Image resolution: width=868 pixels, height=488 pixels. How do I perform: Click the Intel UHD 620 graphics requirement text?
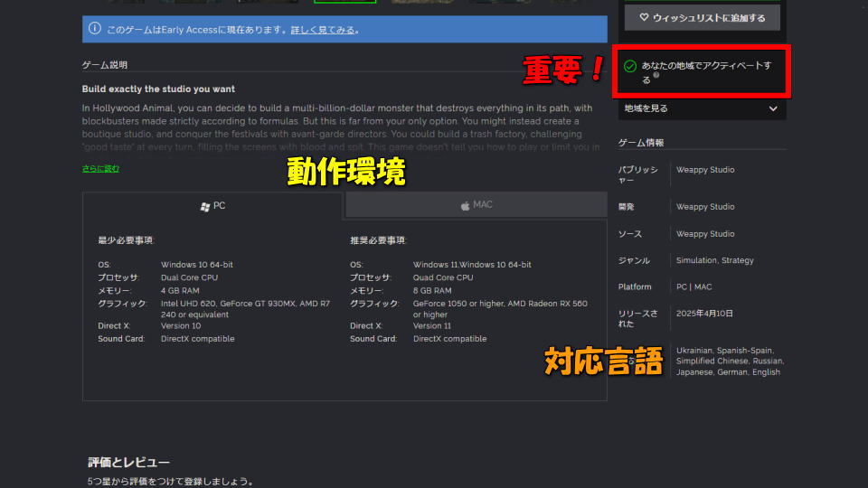245,309
